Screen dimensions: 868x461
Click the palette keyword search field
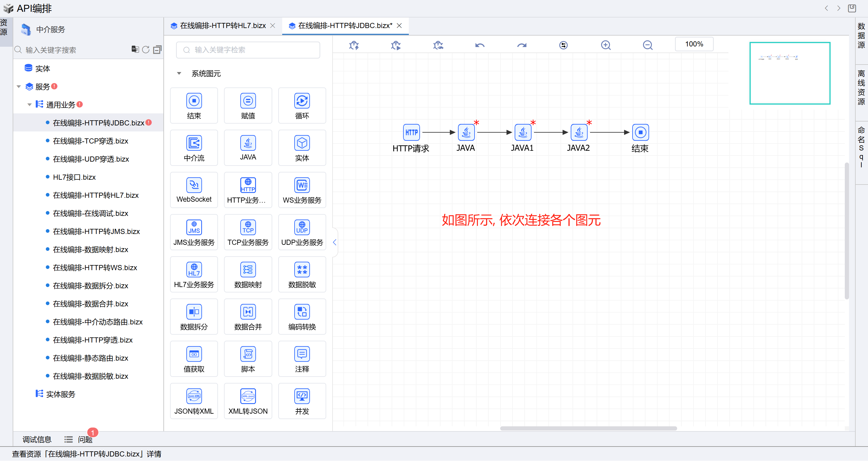coord(248,50)
